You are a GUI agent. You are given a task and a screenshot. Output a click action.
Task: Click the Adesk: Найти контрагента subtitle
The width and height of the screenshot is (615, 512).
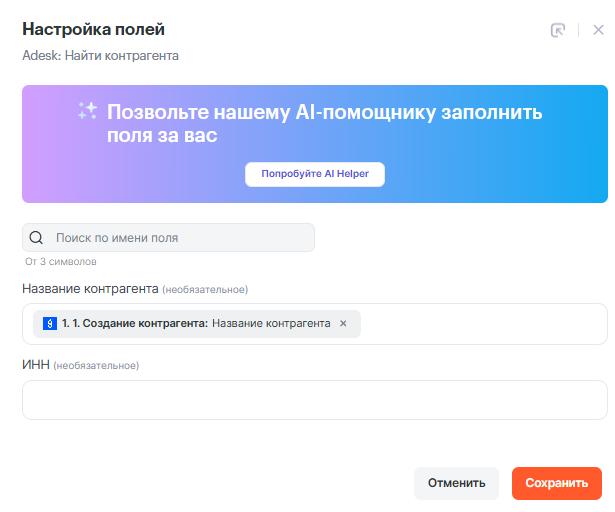point(100,56)
